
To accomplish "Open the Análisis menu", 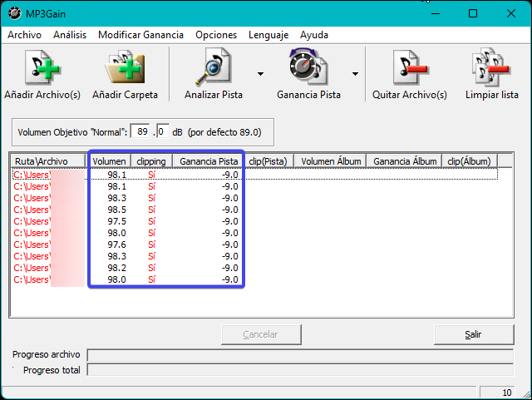I will point(70,35).
